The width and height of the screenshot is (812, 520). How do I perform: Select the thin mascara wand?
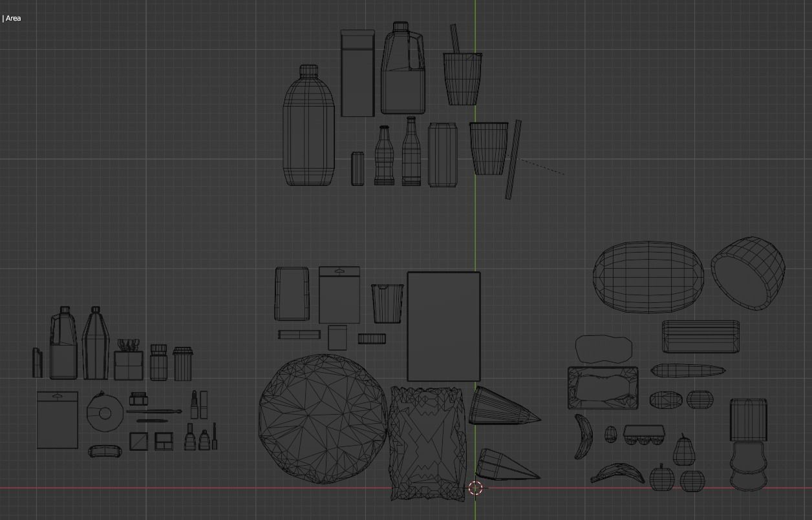(x=215, y=435)
